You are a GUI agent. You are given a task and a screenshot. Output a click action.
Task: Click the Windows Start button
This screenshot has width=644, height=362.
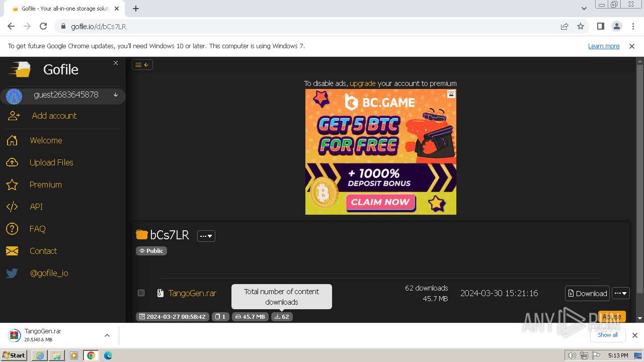(x=14, y=355)
